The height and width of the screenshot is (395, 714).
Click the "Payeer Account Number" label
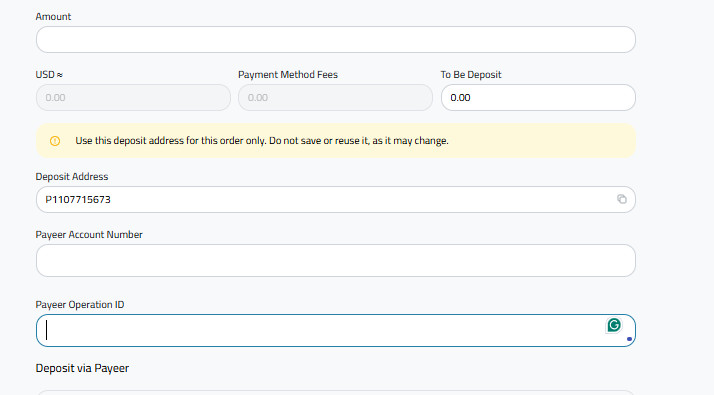coord(89,235)
